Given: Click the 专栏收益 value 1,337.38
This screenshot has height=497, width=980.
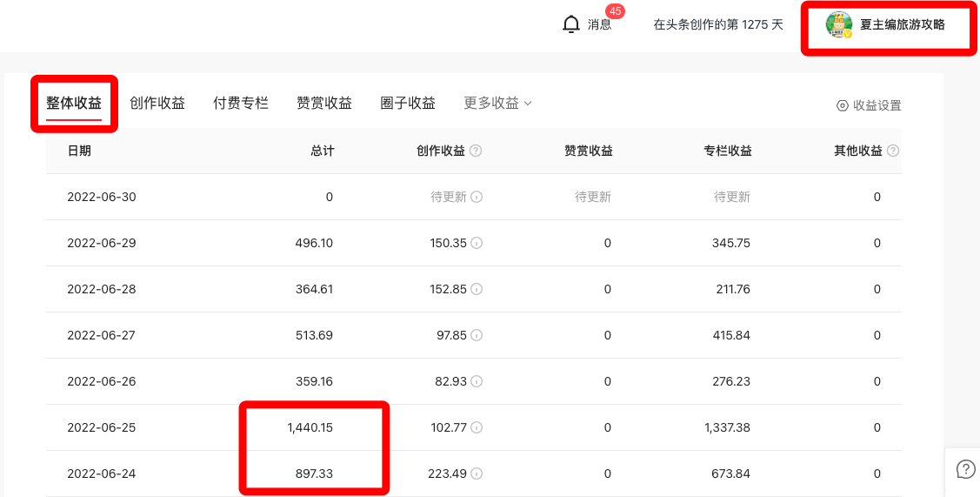Looking at the screenshot, I should click(728, 427).
